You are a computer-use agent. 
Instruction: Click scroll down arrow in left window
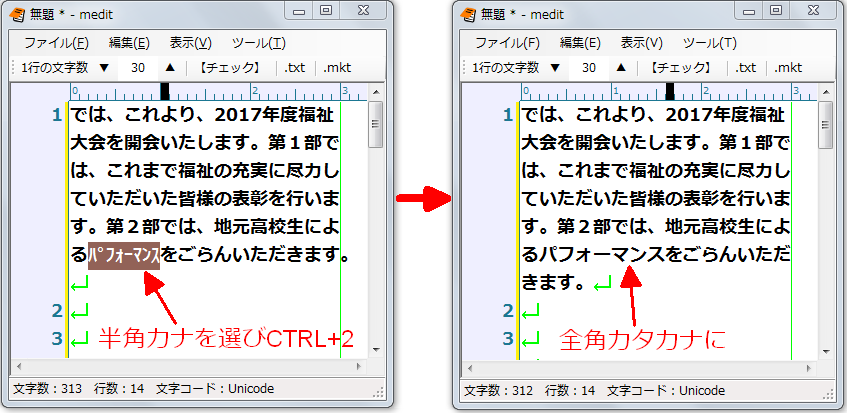click(375, 350)
